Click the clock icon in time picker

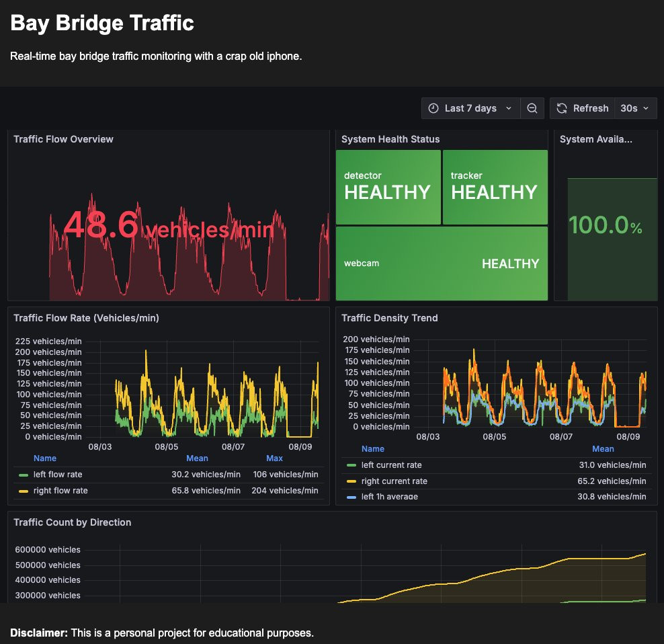433,108
